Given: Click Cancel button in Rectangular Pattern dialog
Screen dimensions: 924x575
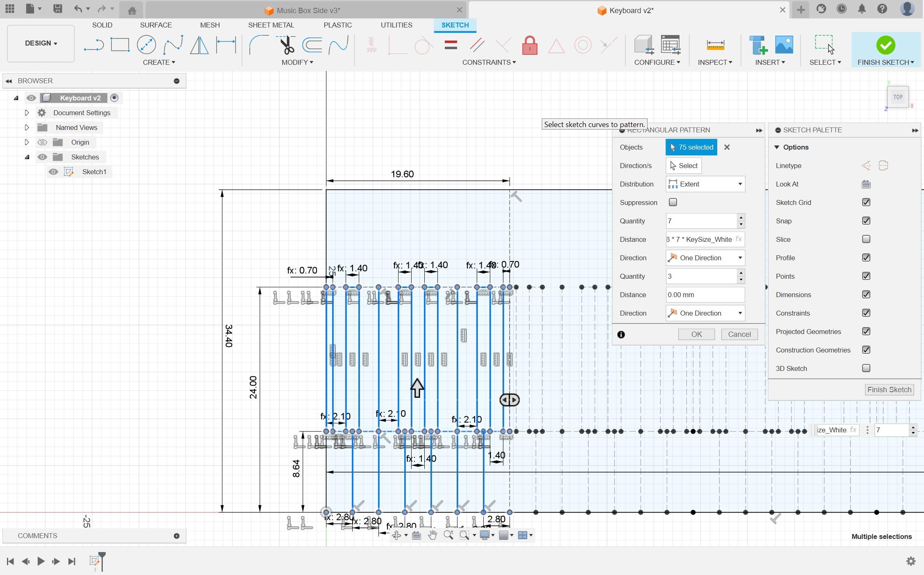Looking at the screenshot, I should 739,334.
